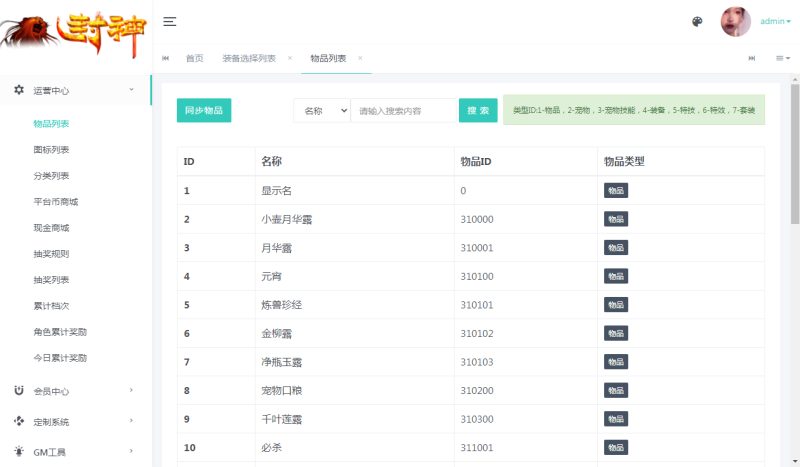Open the theme palette icon

(x=697, y=22)
